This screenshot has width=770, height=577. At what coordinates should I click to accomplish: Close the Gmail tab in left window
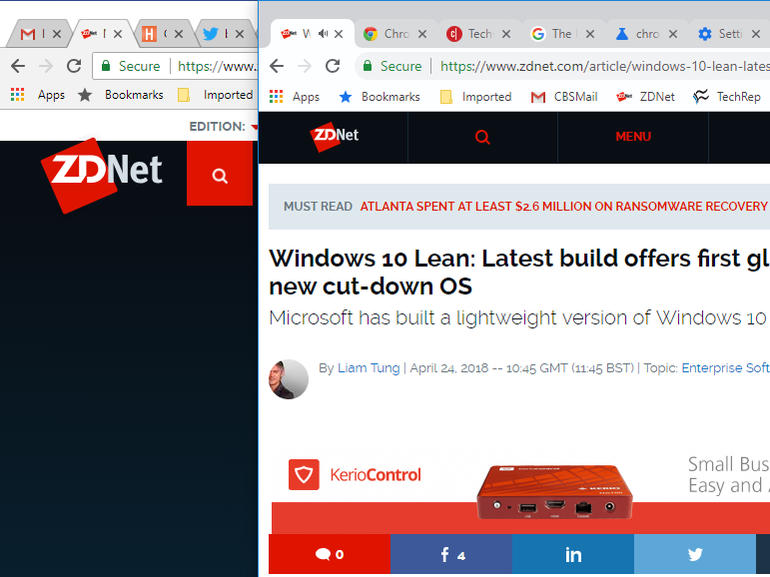pyautogui.click(x=57, y=34)
